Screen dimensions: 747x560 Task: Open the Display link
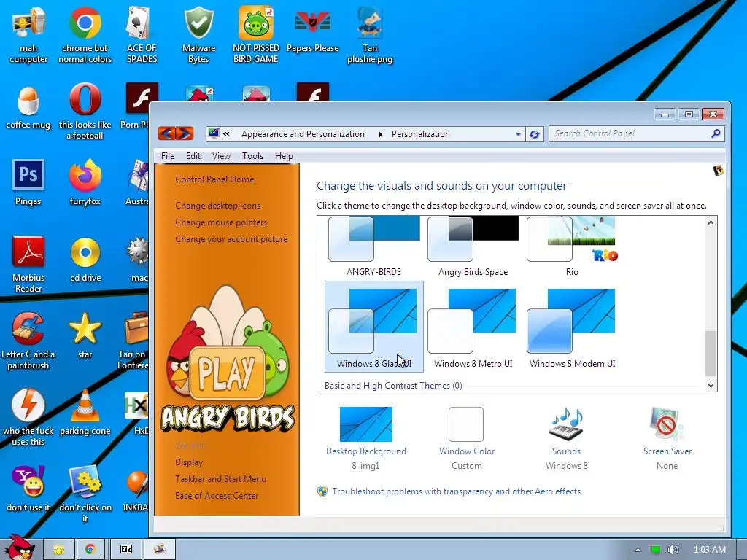tap(189, 462)
